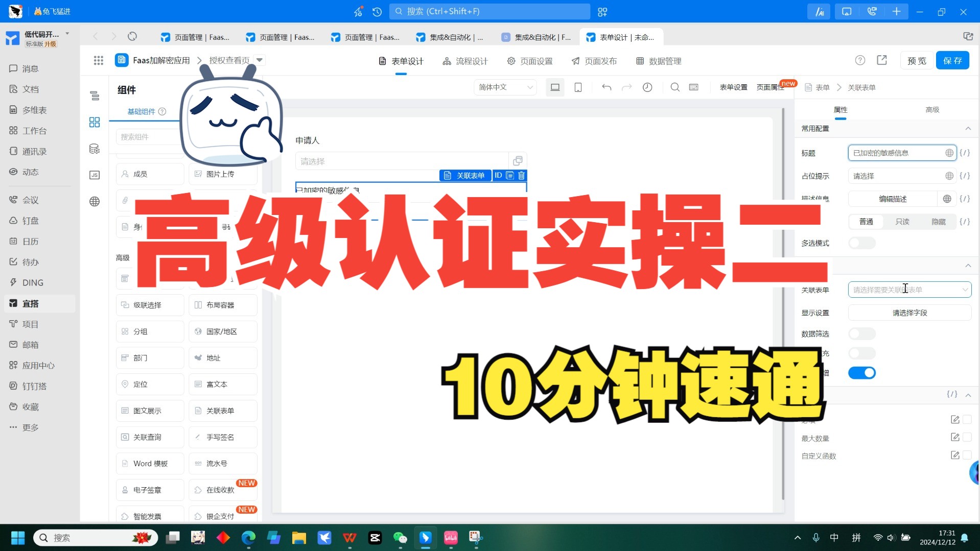Open the data source panel icon
The image size is (980, 551).
tap(95, 149)
